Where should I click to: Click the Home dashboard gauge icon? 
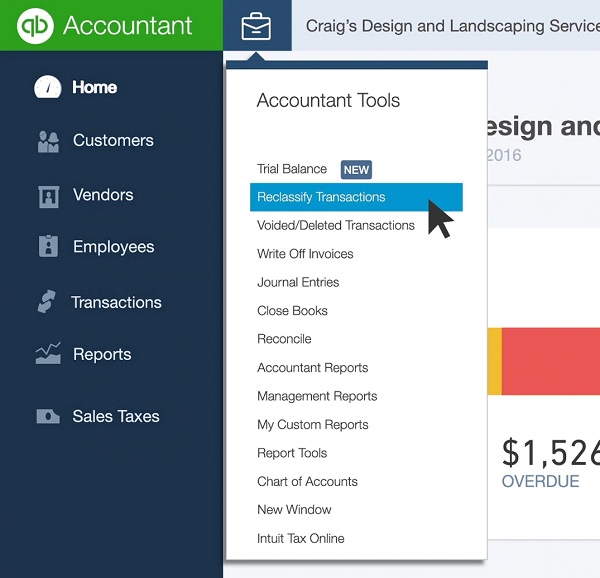click(x=47, y=87)
